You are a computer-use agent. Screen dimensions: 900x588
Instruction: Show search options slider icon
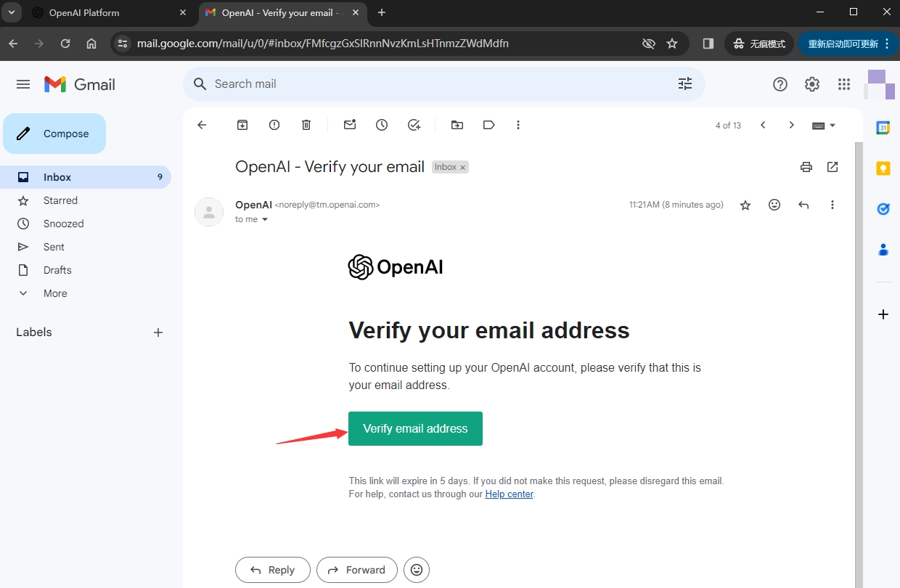685,83
